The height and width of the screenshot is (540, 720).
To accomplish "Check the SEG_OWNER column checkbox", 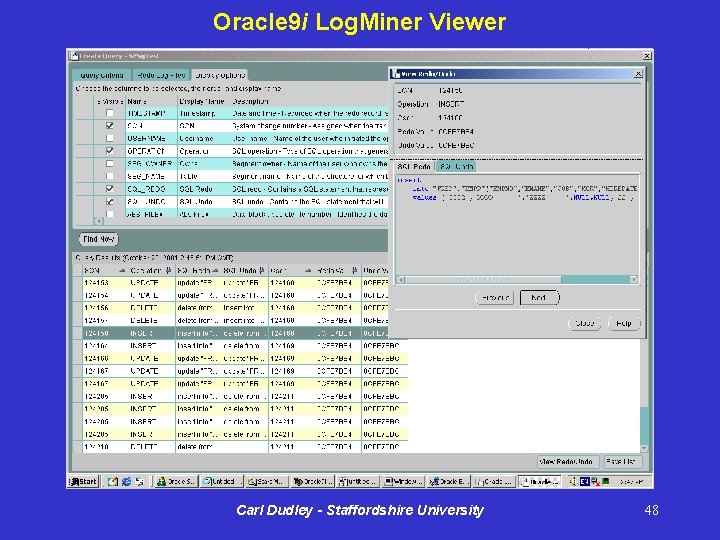I will (x=109, y=163).
